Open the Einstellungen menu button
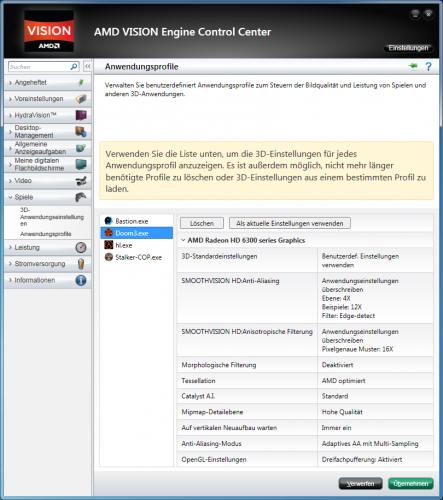Image resolution: width=443 pixels, height=500 pixels. [x=408, y=48]
